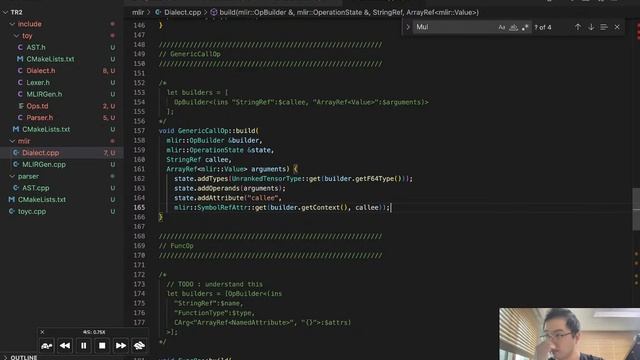The width and height of the screenshot is (640, 360).
Task: Open AST.h in the explorer
Action: (36, 47)
